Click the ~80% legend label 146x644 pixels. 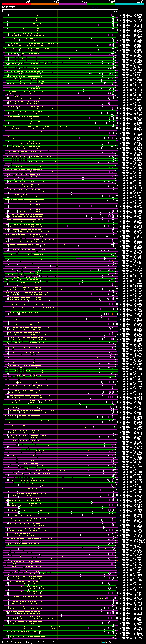click(x=112, y=2)
